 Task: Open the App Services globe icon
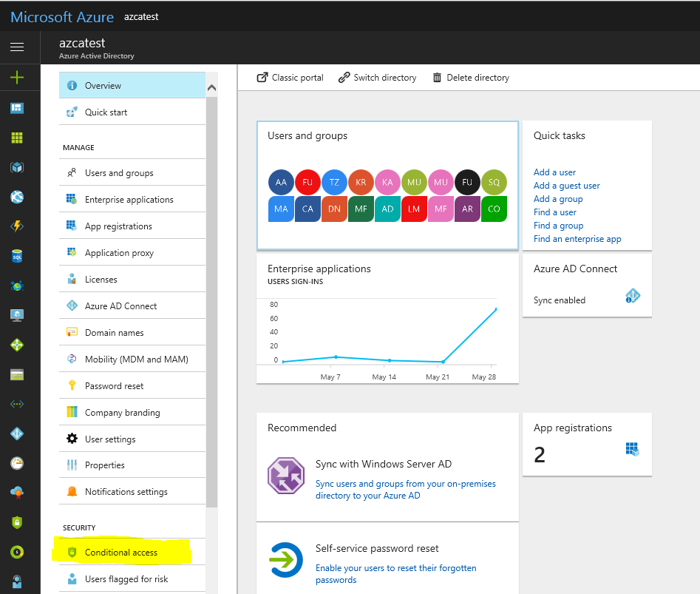[17, 197]
